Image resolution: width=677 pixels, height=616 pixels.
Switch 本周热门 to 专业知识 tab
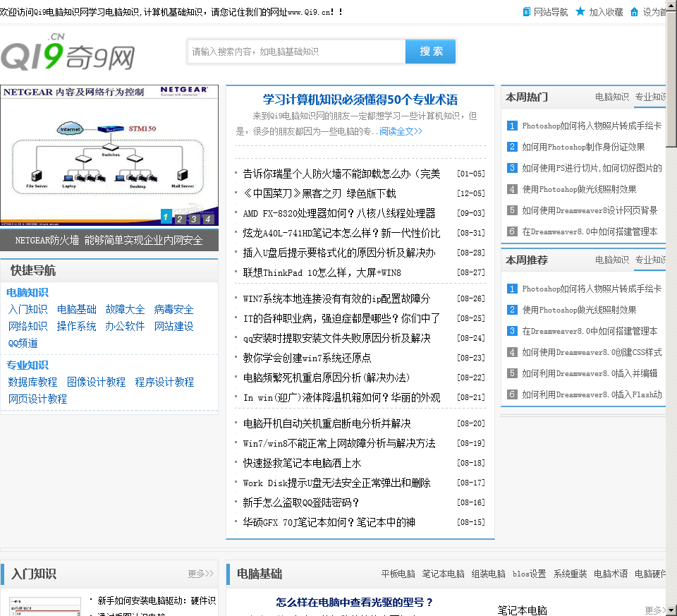coord(650,97)
